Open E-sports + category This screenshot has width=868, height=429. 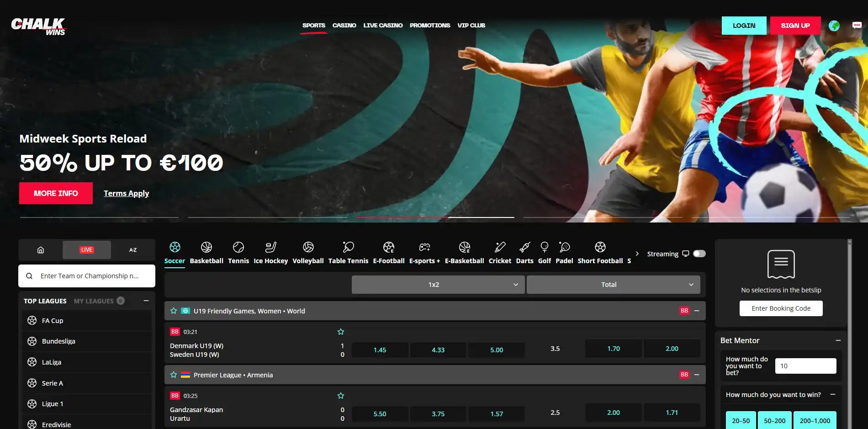click(x=425, y=253)
